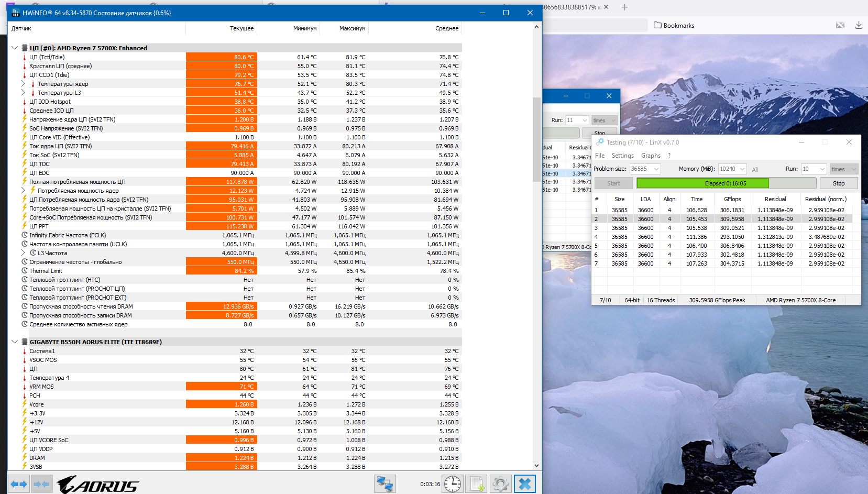Select LinX result row 4 with 111.386 time
Image resolution: width=868 pixels, height=494 pixels.
click(722, 237)
